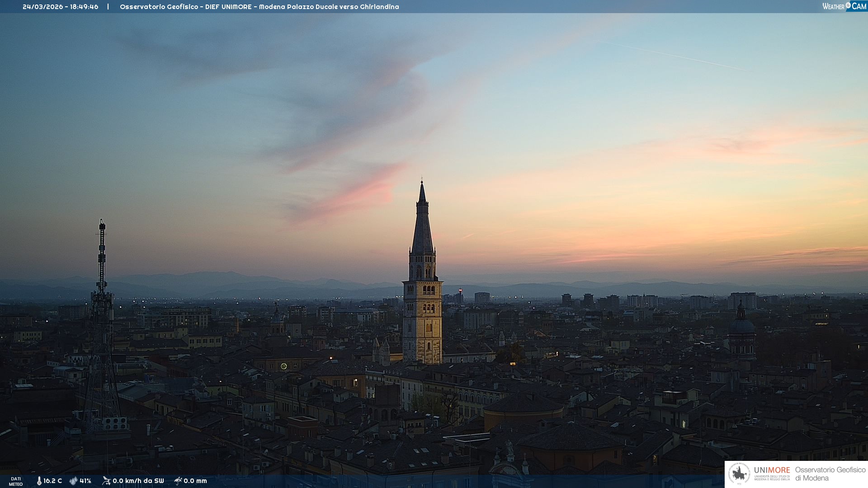Click the rain umbrella icon
Image resolution: width=868 pixels, height=488 pixels.
(x=178, y=481)
